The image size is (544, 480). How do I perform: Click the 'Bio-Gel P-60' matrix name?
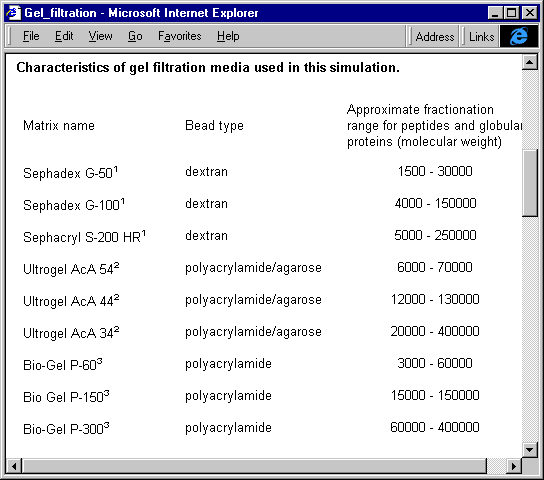click(62, 365)
